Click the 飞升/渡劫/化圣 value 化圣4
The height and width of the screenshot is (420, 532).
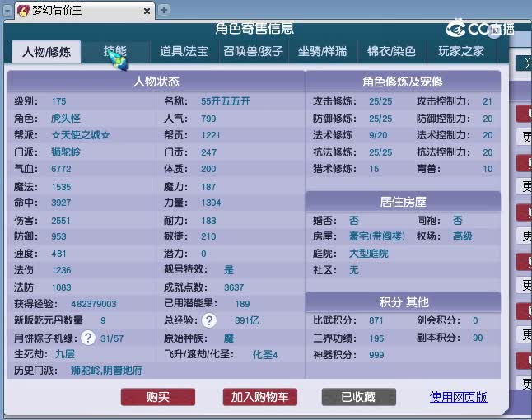(265, 355)
